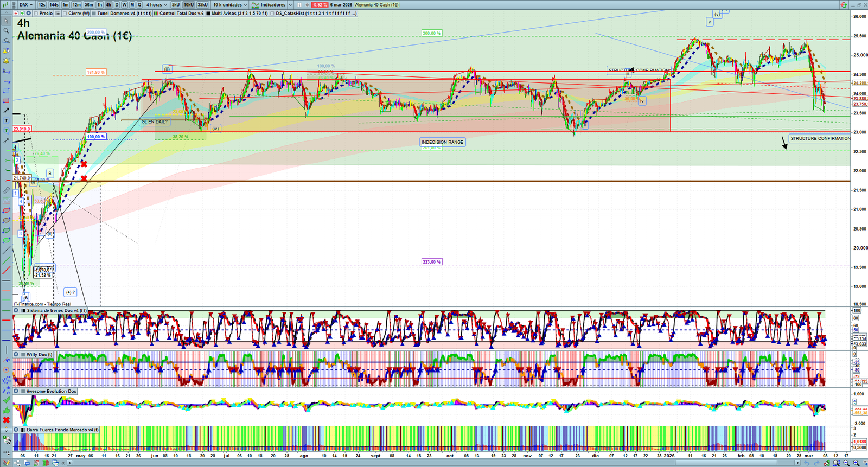Click the Tunel Domenec v4 color swatch

pyautogui.click(x=94, y=14)
